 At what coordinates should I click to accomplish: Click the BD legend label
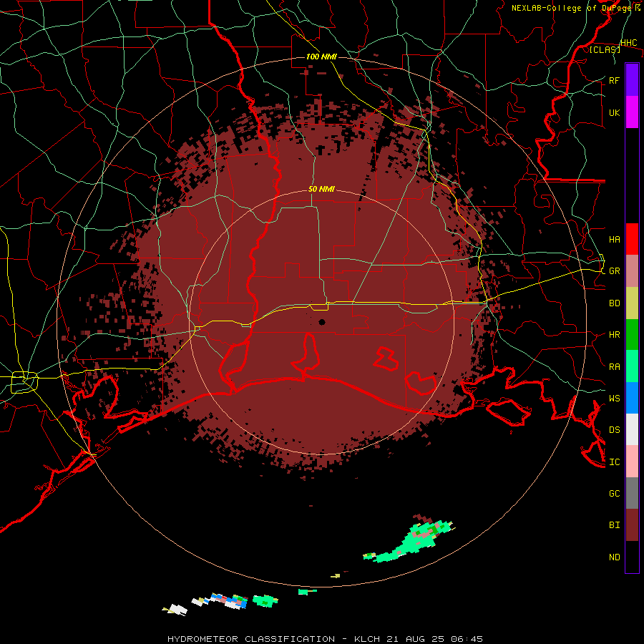point(614,303)
